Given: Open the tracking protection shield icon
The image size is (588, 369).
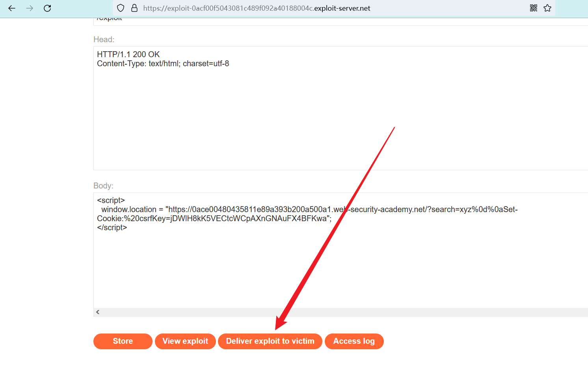Looking at the screenshot, I should pyautogui.click(x=121, y=8).
